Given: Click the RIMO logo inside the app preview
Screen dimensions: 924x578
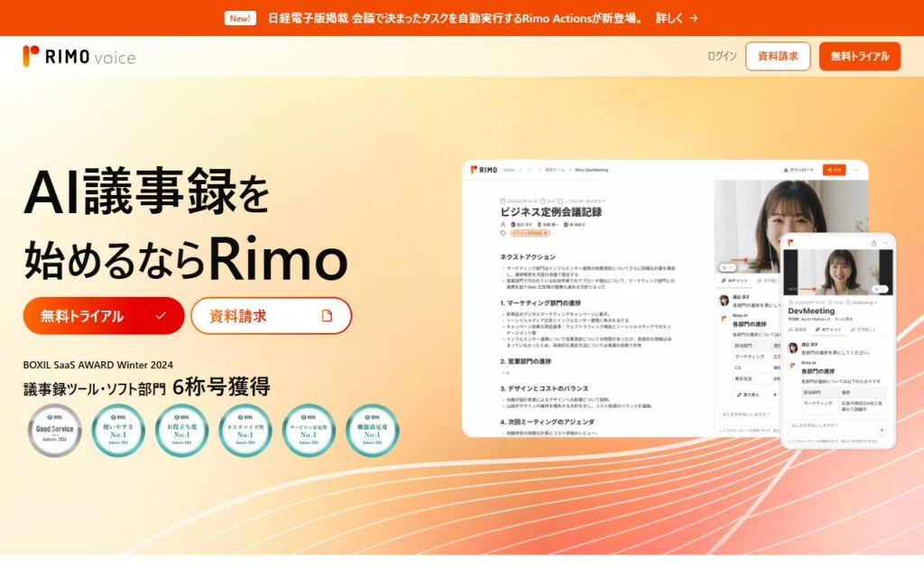Looking at the screenshot, I should [484, 170].
